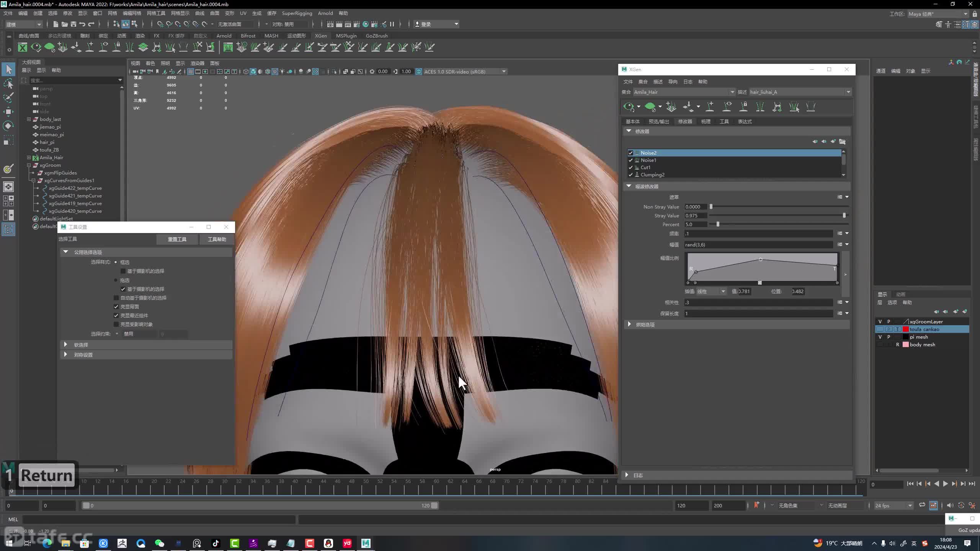The image size is (980, 551).
Task: Toggle 亮显最近组件 checkbox
Action: click(x=116, y=315)
